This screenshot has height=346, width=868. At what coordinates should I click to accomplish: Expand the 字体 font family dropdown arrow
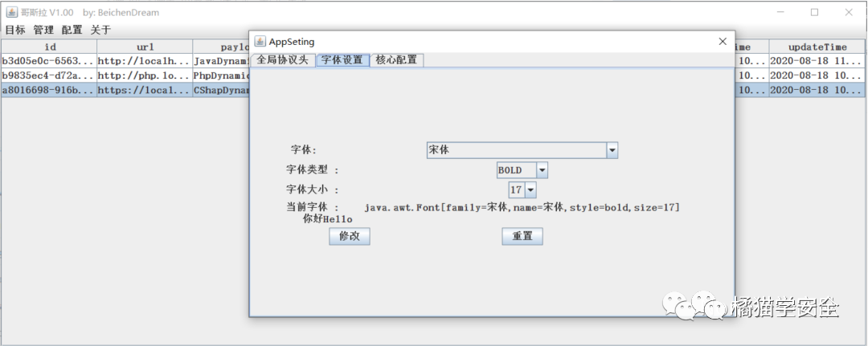[x=612, y=150]
